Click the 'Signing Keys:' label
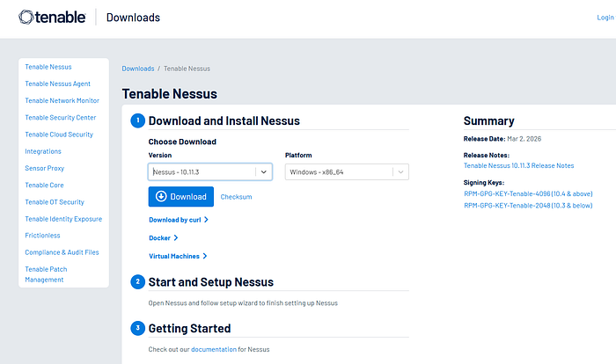 [484, 182]
